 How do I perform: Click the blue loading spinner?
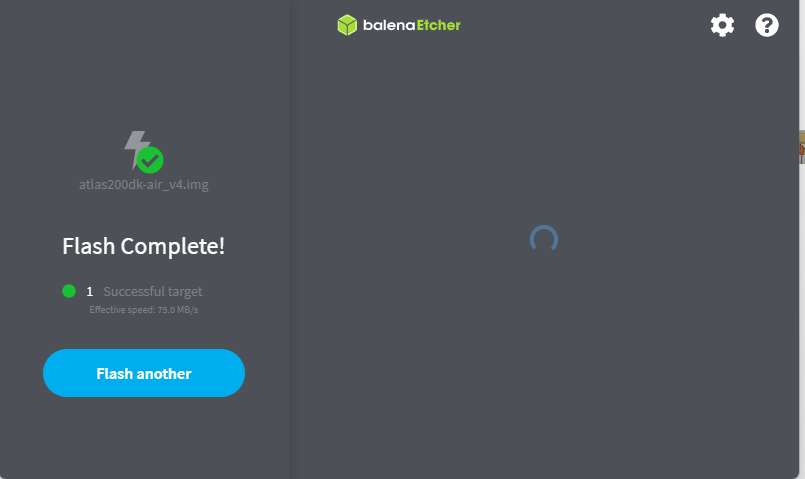click(x=544, y=239)
